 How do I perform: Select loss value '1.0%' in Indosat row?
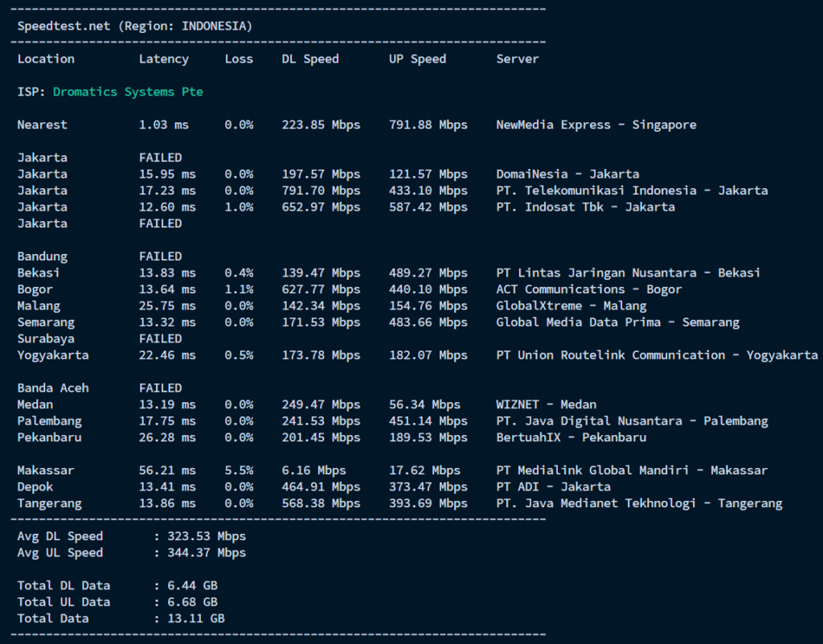(239, 207)
